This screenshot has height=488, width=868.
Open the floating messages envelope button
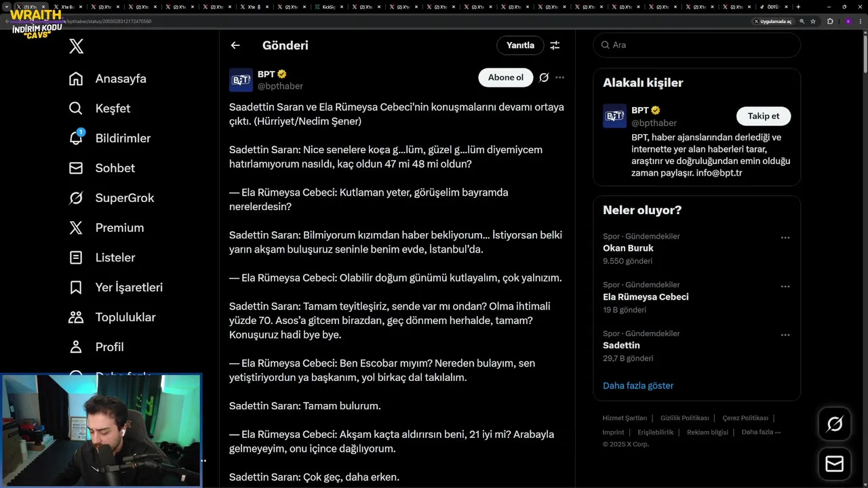[x=835, y=464]
